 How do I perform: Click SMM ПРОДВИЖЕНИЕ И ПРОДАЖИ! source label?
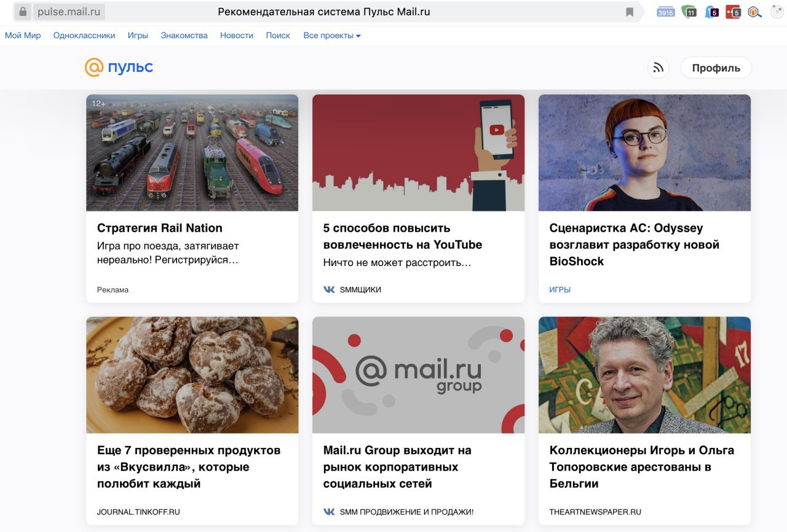(x=406, y=512)
